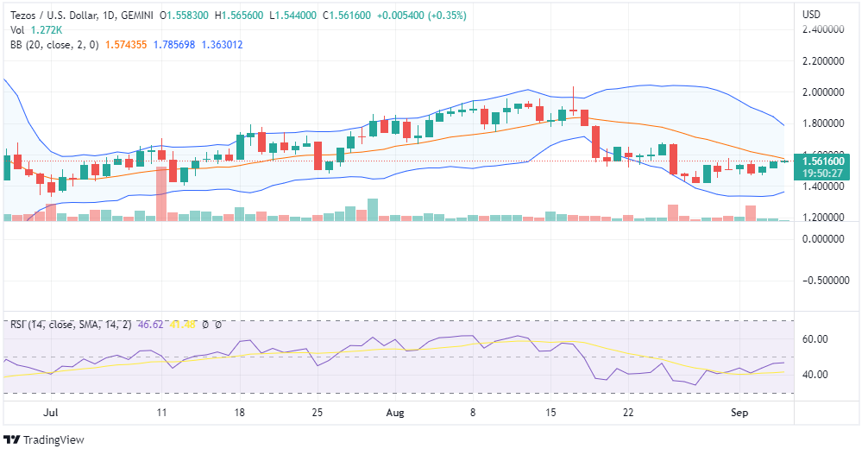Click the USD currency label on price axis

[x=811, y=15]
